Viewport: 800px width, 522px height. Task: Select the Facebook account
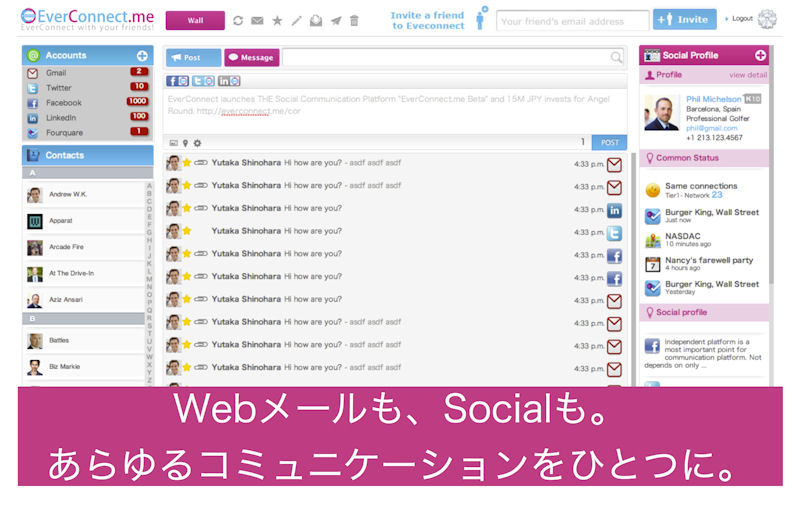pyautogui.click(x=87, y=103)
